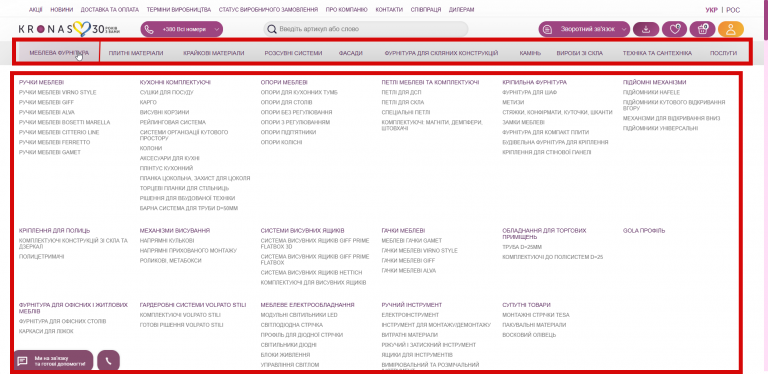Open 'Терміни виробництва' link
The image size is (768, 374).
click(x=179, y=10)
